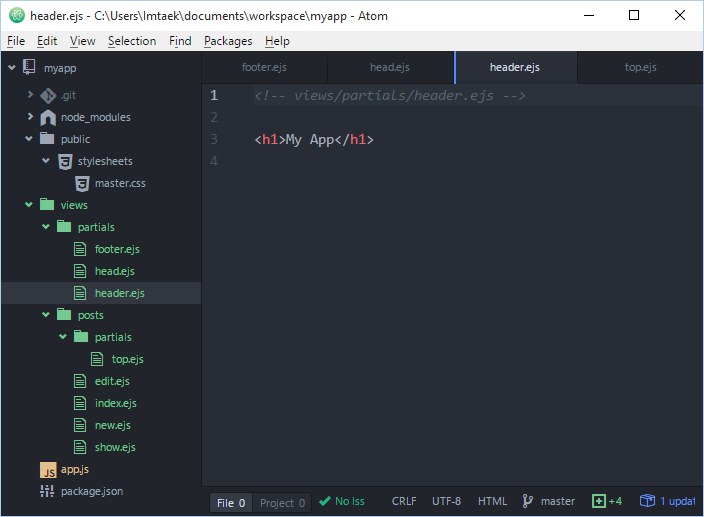Select master.css in the tree view
Image resolution: width=704 pixels, height=517 pixels.
click(120, 184)
